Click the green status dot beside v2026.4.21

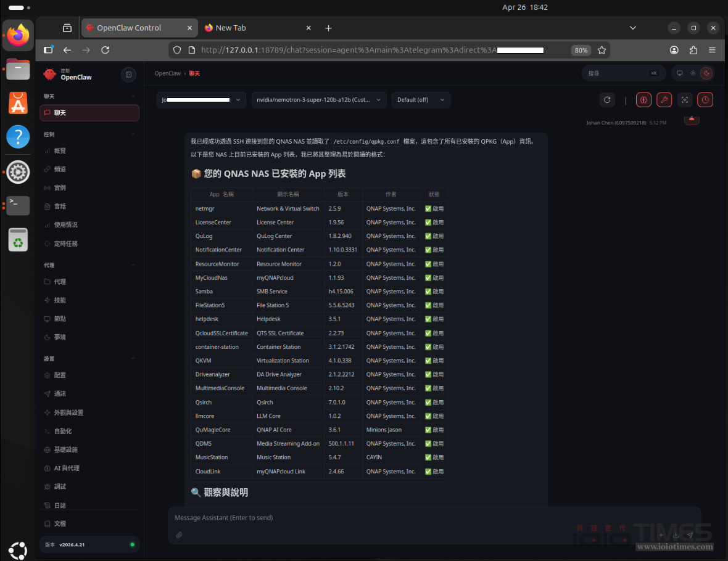[133, 544]
